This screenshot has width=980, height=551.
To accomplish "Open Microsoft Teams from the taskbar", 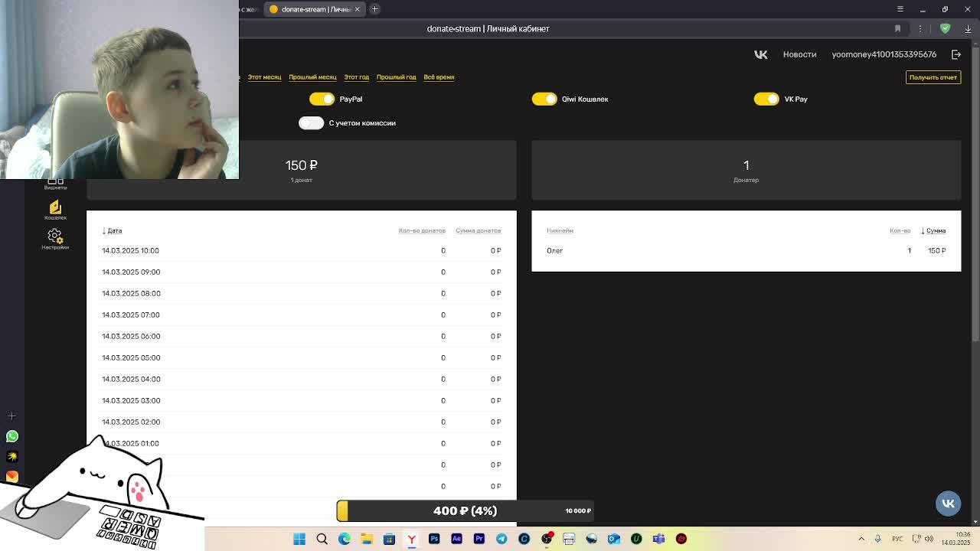I will pyautogui.click(x=658, y=539).
